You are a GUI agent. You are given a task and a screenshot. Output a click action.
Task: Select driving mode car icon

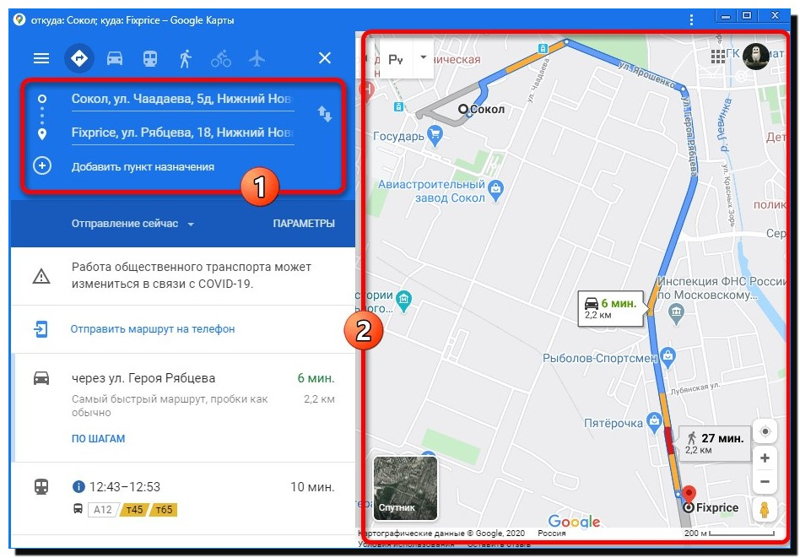pyautogui.click(x=115, y=58)
